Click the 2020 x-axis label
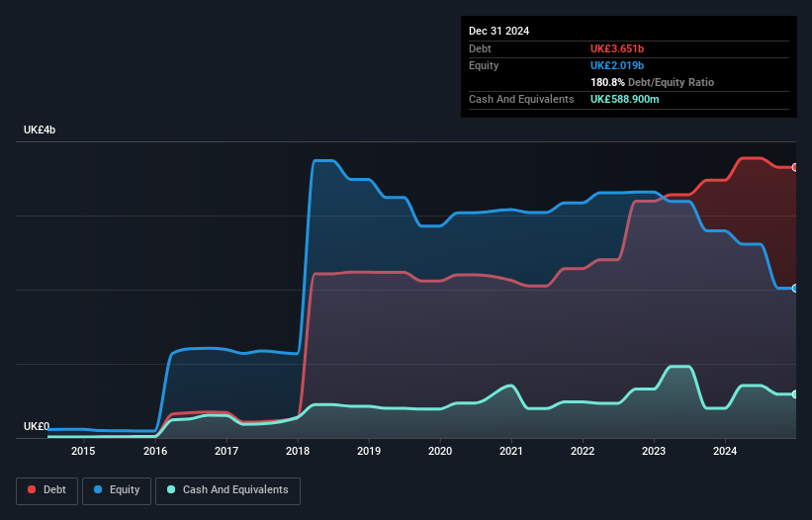 tap(440, 451)
